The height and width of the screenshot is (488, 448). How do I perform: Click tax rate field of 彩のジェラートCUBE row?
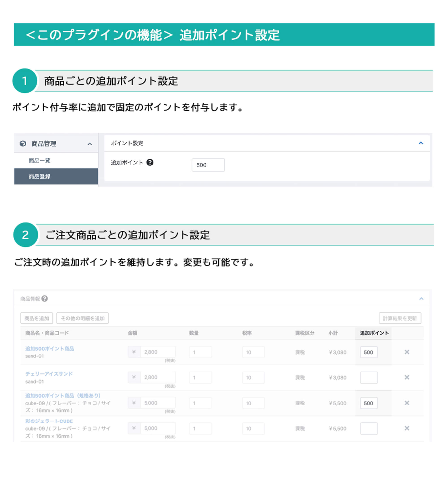(253, 428)
